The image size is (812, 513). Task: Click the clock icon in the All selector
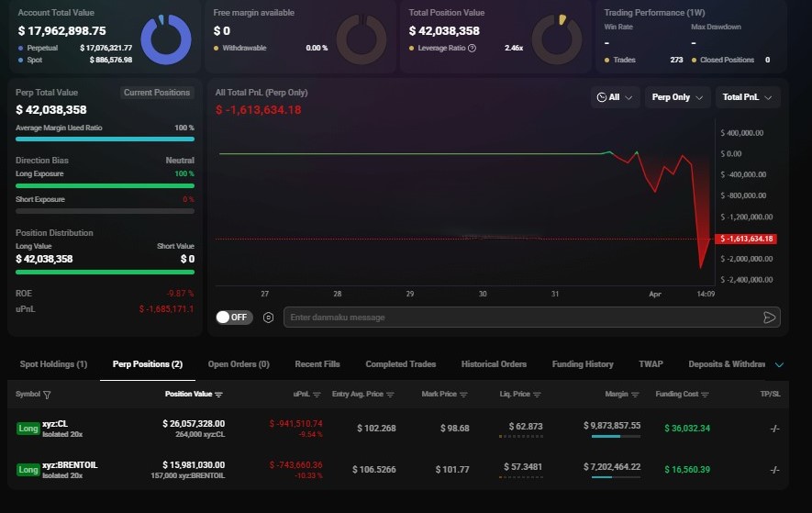601,97
